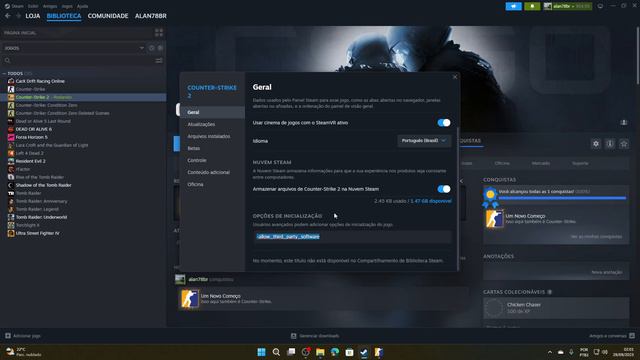Screen dimensions: 640x360
Task: Close the Counter-Strike 2 properties dialog
Action: pyautogui.click(x=455, y=77)
